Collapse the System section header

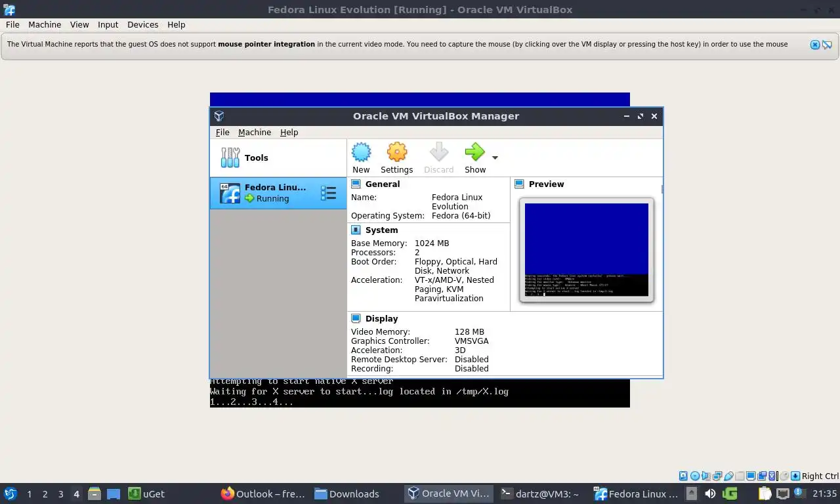(x=381, y=230)
